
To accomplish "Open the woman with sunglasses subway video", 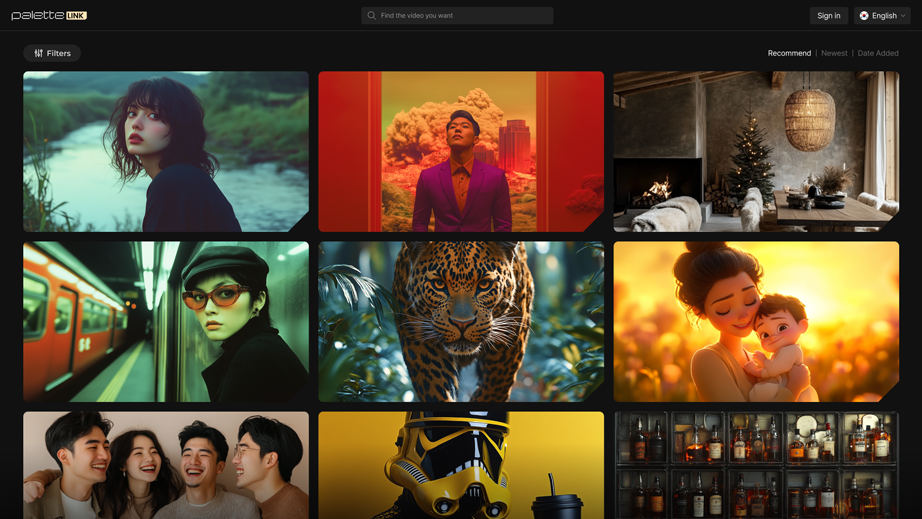I will (x=166, y=322).
